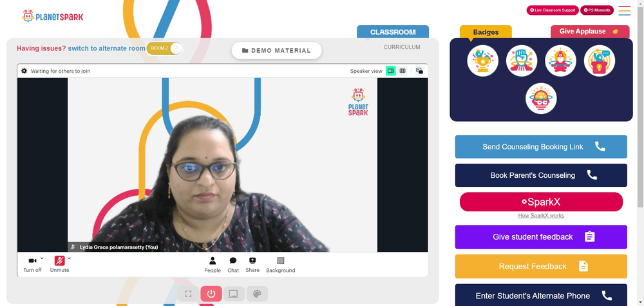
Task: Click the 'Waiting for others to join' status text
Action: tap(61, 71)
